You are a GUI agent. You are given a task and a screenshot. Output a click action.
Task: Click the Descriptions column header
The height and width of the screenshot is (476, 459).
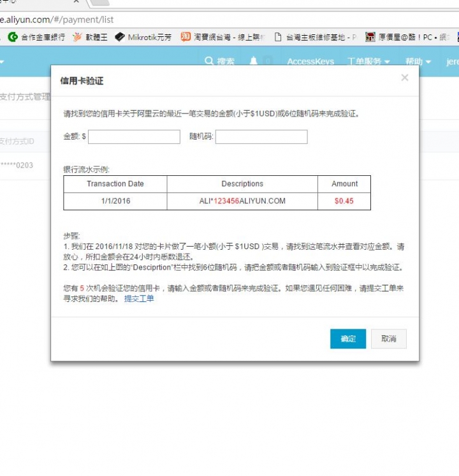pyautogui.click(x=242, y=184)
